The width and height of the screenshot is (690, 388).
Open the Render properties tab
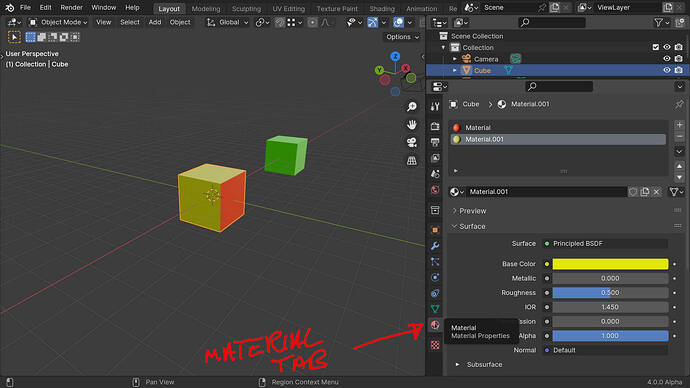click(x=435, y=126)
